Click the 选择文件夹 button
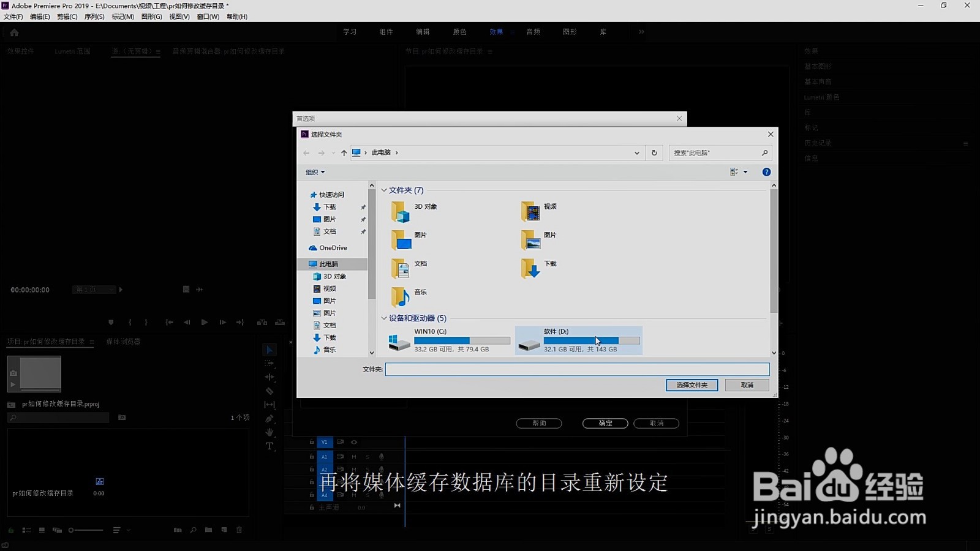Image resolution: width=980 pixels, height=551 pixels. click(692, 385)
